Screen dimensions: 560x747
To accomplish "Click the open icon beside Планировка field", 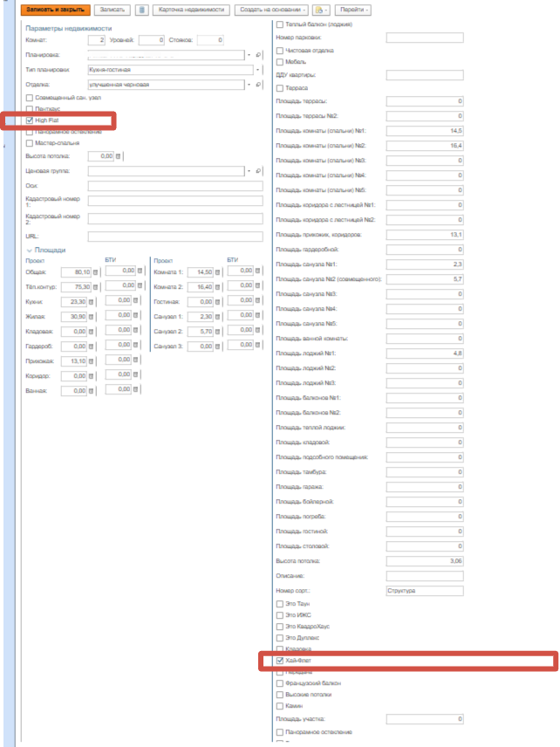I will [258, 55].
